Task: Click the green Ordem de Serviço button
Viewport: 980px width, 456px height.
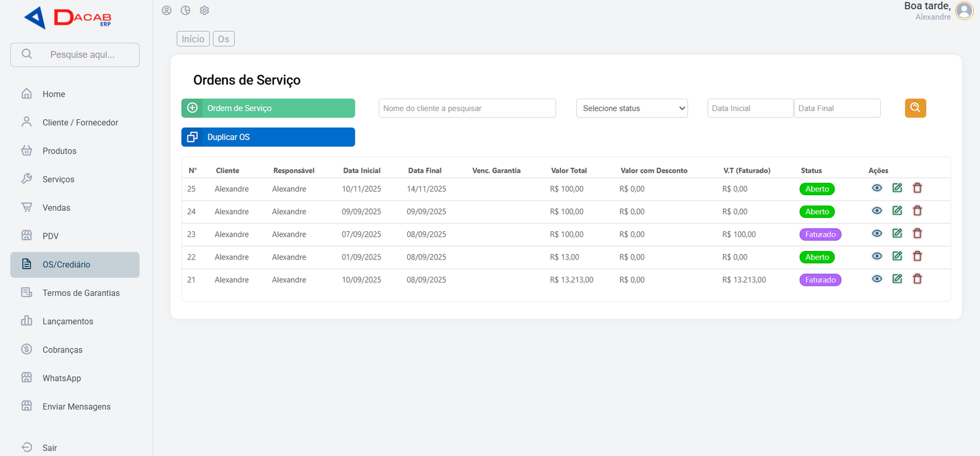Action: (268, 108)
